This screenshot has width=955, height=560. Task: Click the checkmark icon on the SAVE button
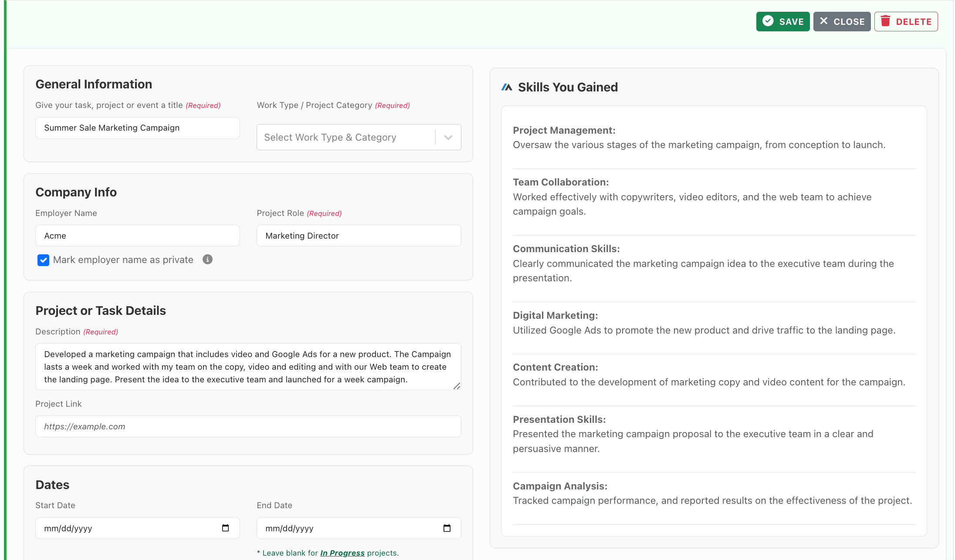click(769, 21)
